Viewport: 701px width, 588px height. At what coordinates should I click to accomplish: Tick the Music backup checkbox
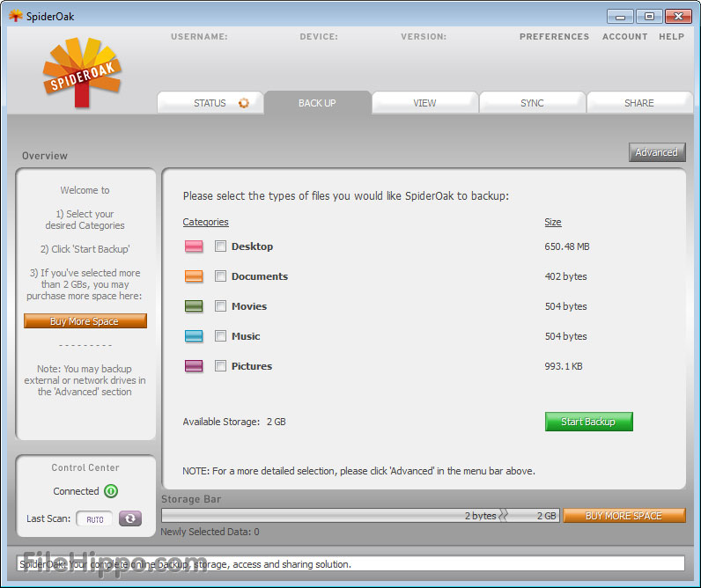(x=220, y=336)
